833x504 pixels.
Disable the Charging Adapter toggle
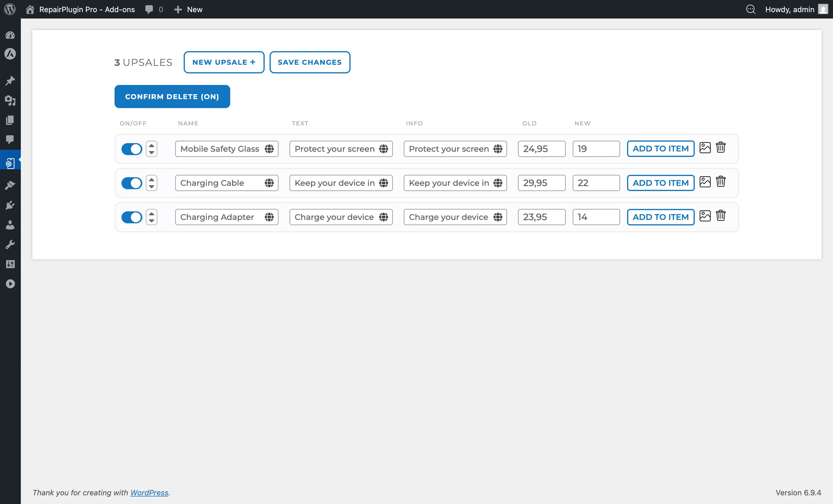click(132, 217)
